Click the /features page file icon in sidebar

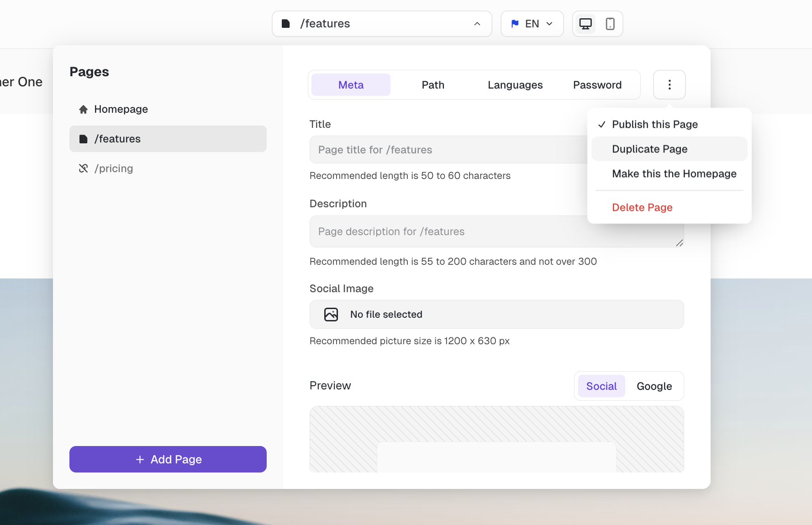[x=83, y=139]
